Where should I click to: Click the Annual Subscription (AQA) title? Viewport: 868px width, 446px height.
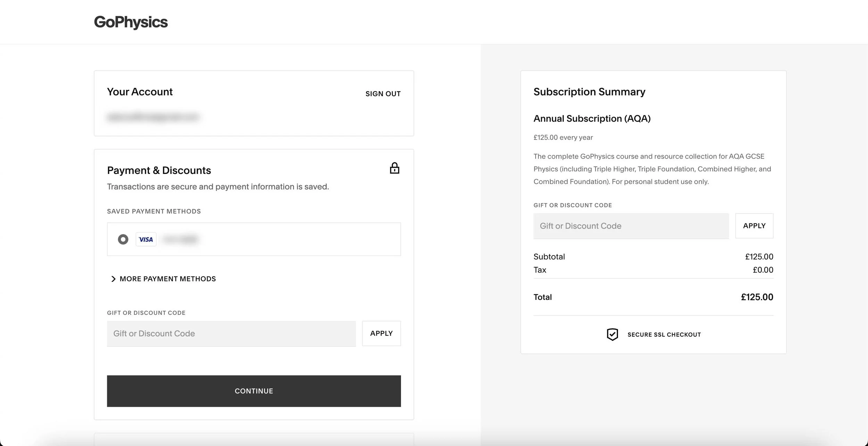point(592,119)
